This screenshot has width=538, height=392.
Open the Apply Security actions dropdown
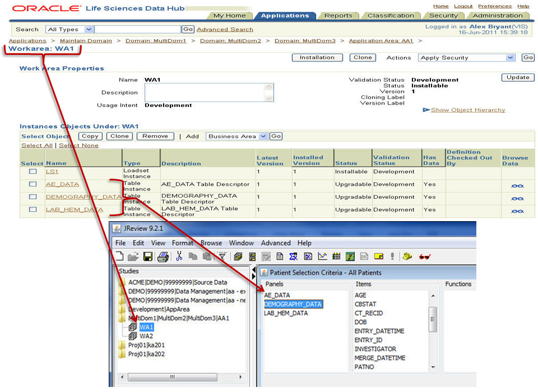[x=511, y=58]
